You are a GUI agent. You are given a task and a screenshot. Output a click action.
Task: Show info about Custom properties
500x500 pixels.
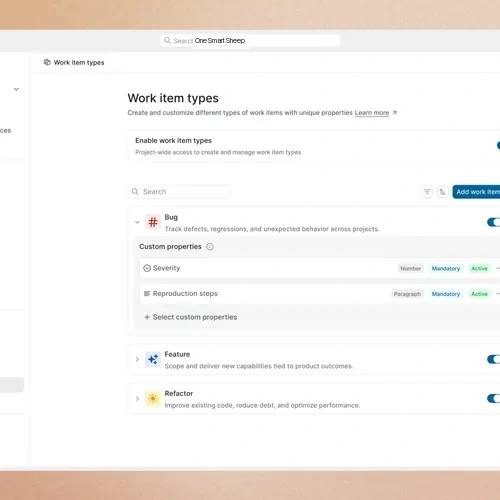tap(210, 247)
